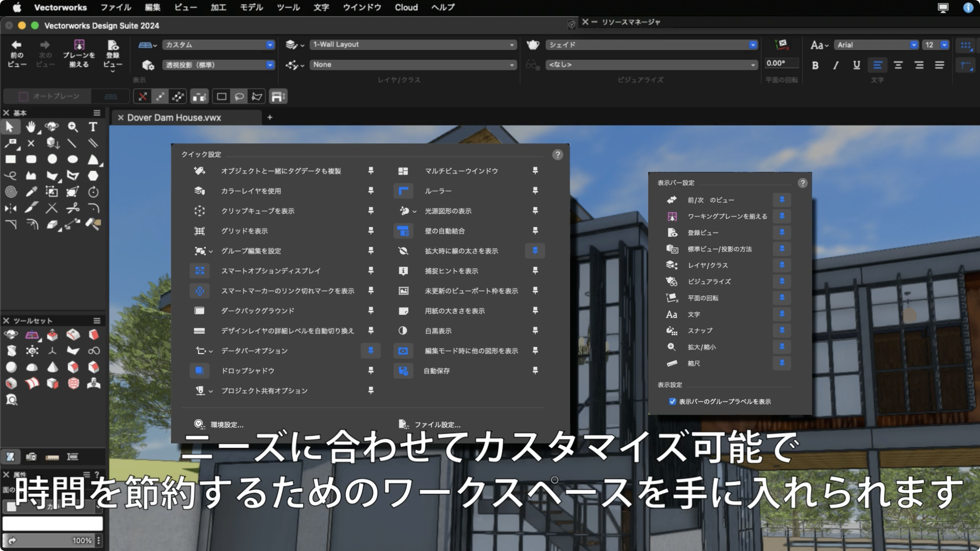This screenshot has width=980, height=551.
Task: Open カスタム view dropdown
Action: point(218,45)
